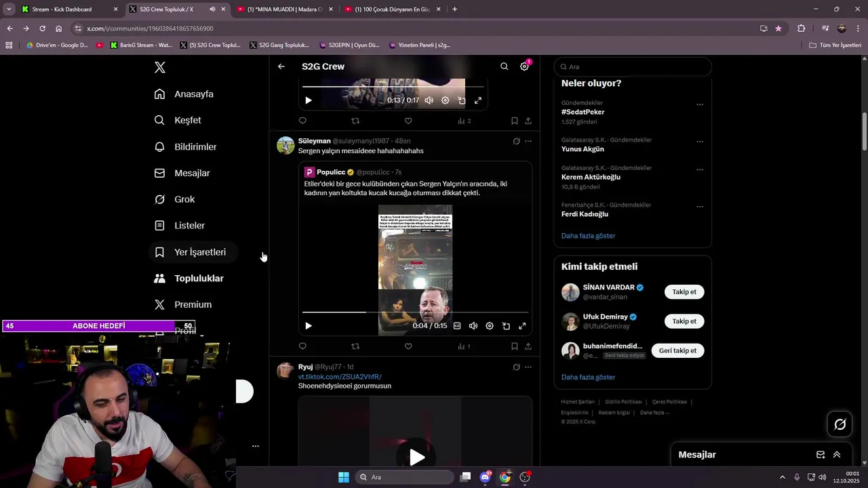The width and height of the screenshot is (868, 488).
Task: Repost the top video post
Action: [x=355, y=121]
